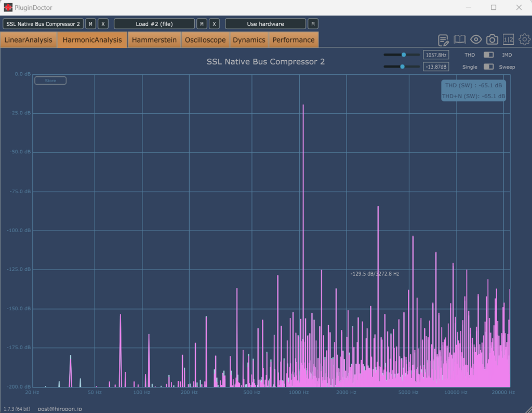Maximize the PluginDoctor window

coord(494,7)
